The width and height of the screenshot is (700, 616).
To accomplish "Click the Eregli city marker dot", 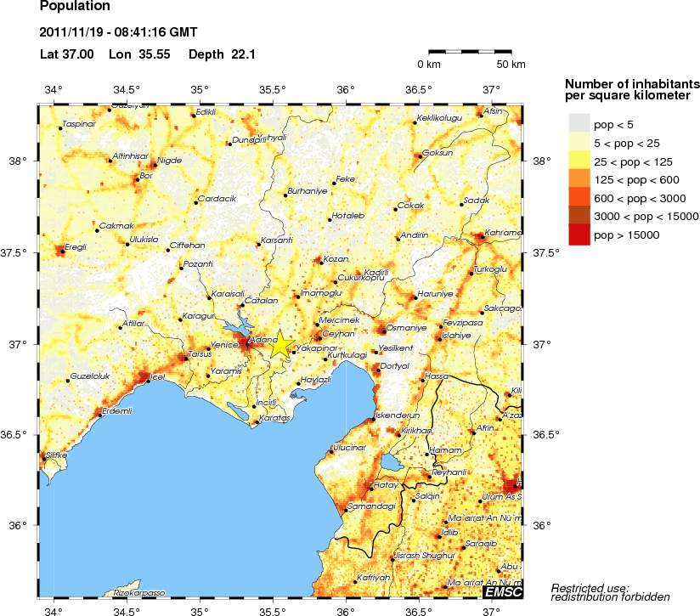I will 61,250.
